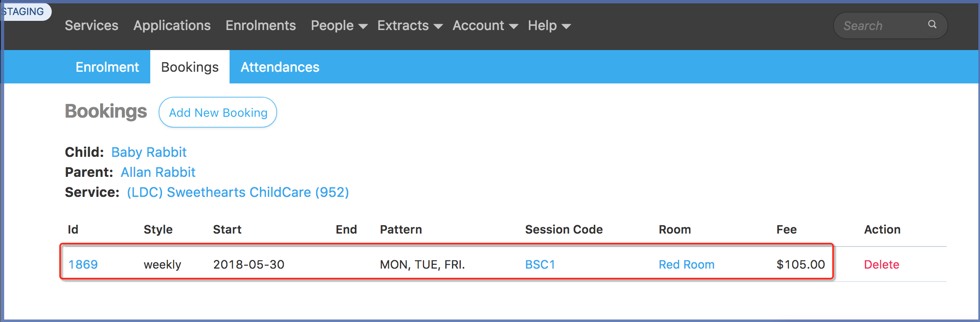Viewport: 980px width, 322px height.
Task: Navigate to Enrolments in the top bar
Action: coord(260,25)
